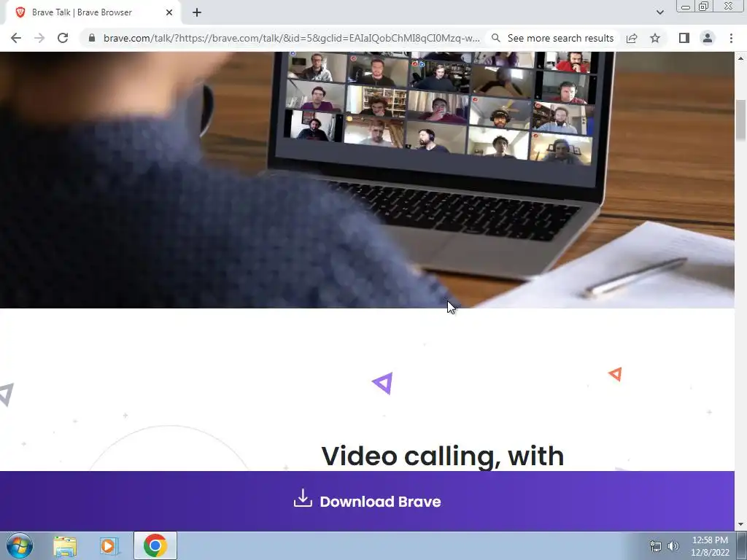Open the side panel icon
Image resolution: width=747 pixels, height=560 pixels.
pos(684,38)
